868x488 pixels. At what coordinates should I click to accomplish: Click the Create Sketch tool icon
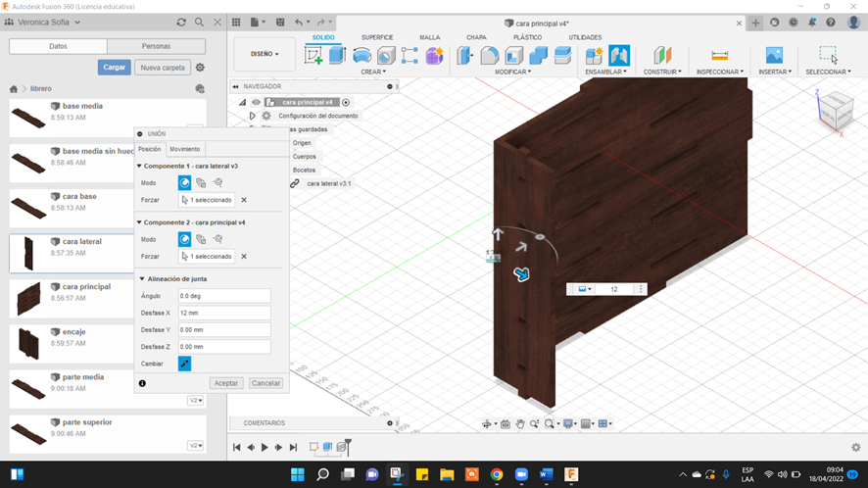point(314,56)
